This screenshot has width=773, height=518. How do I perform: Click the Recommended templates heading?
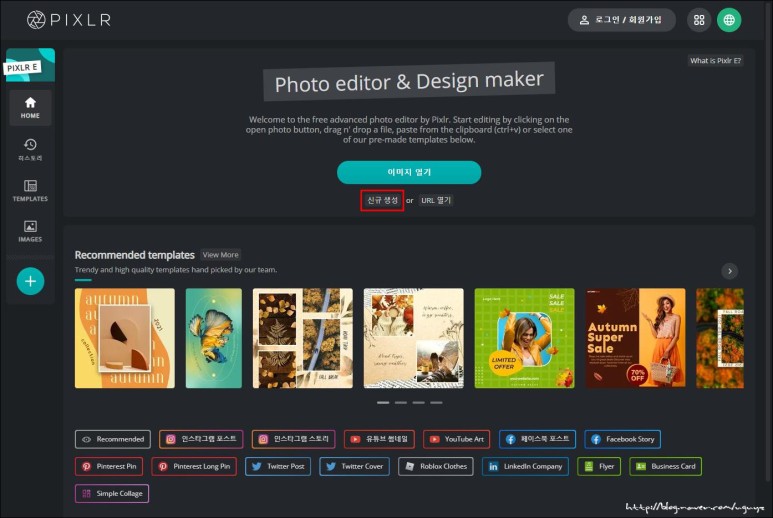[x=135, y=255]
